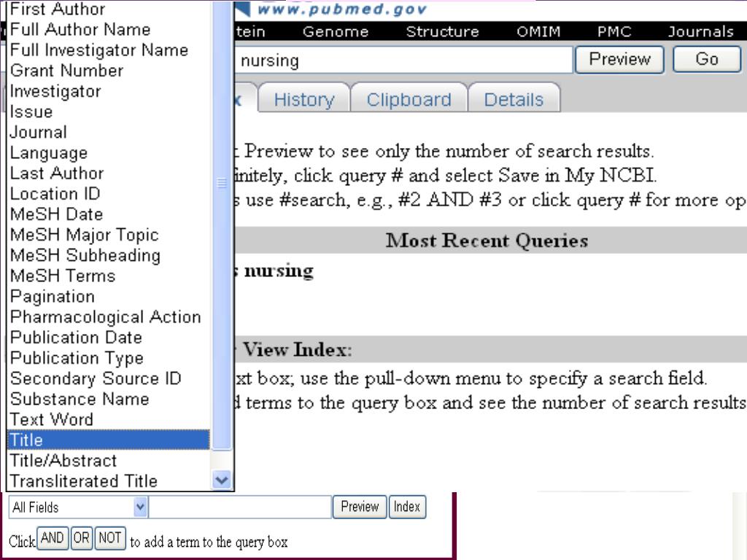Viewport: 747px width, 560px height.
Task: Pick Full Investigator Name in list
Action: tap(109, 50)
